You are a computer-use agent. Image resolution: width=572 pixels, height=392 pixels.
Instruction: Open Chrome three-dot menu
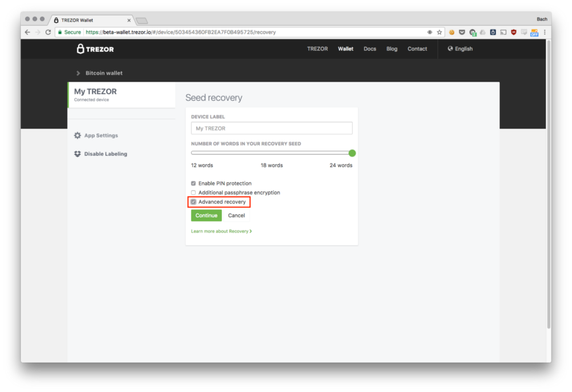(545, 33)
